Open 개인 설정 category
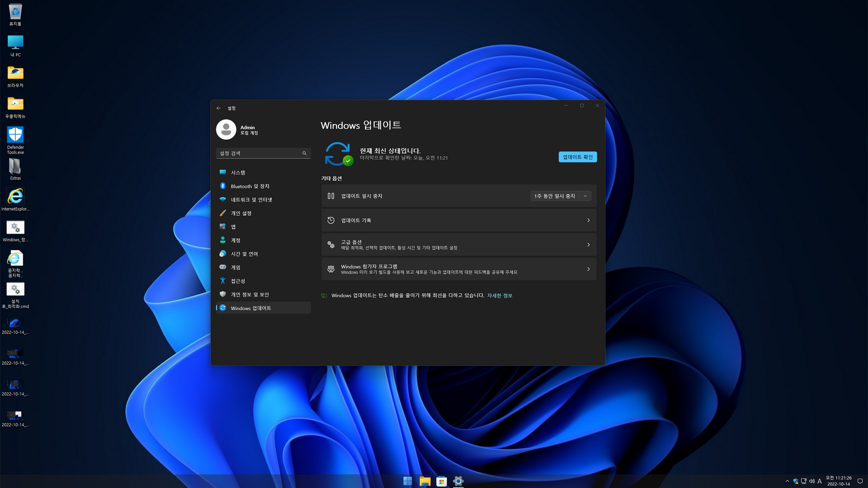 click(x=263, y=213)
